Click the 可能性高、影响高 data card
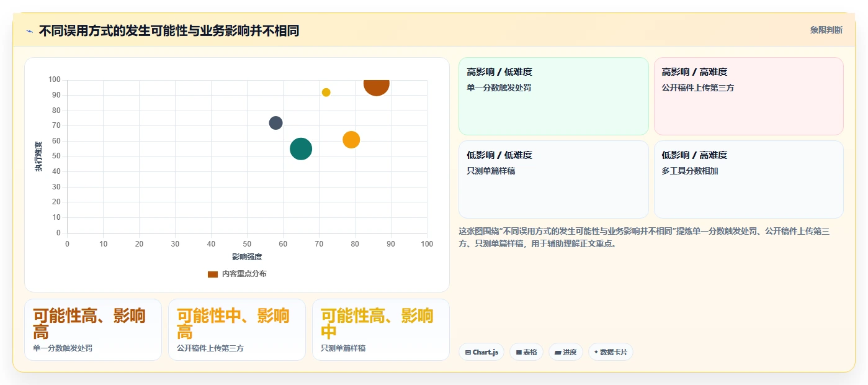The height and width of the screenshot is (385, 868). click(x=93, y=330)
